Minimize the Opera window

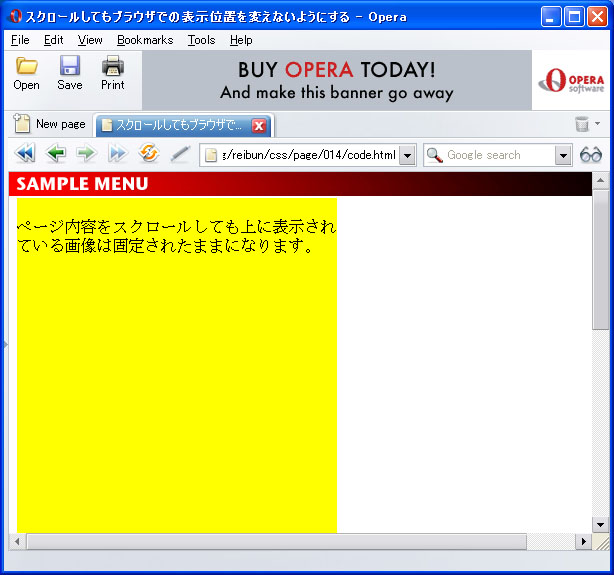pos(551,17)
